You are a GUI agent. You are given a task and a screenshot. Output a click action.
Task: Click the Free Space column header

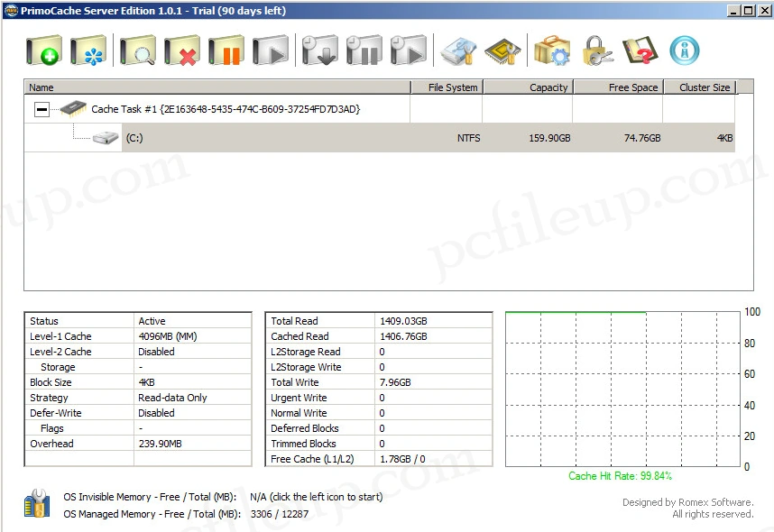coord(618,87)
